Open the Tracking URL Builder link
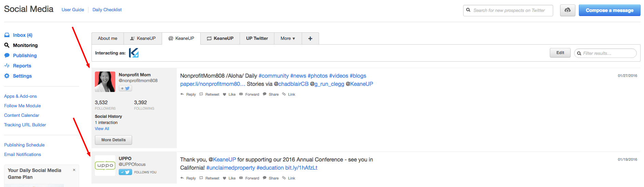 point(25,125)
